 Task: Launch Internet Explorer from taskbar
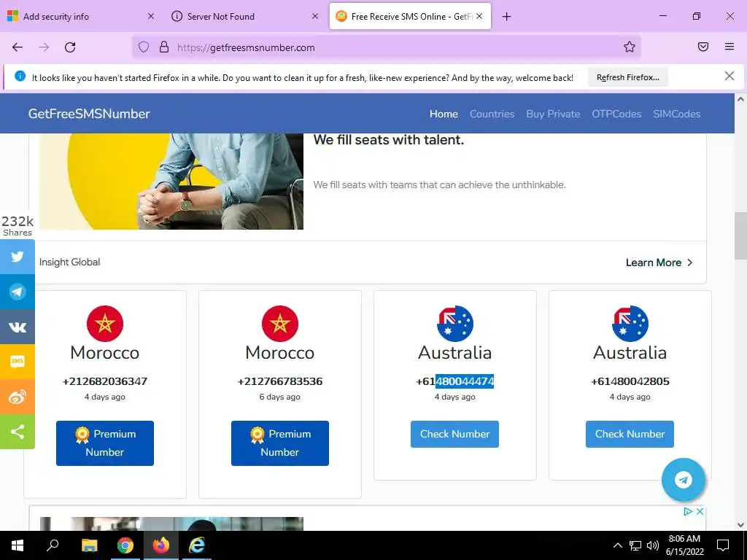(x=196, y=545)
